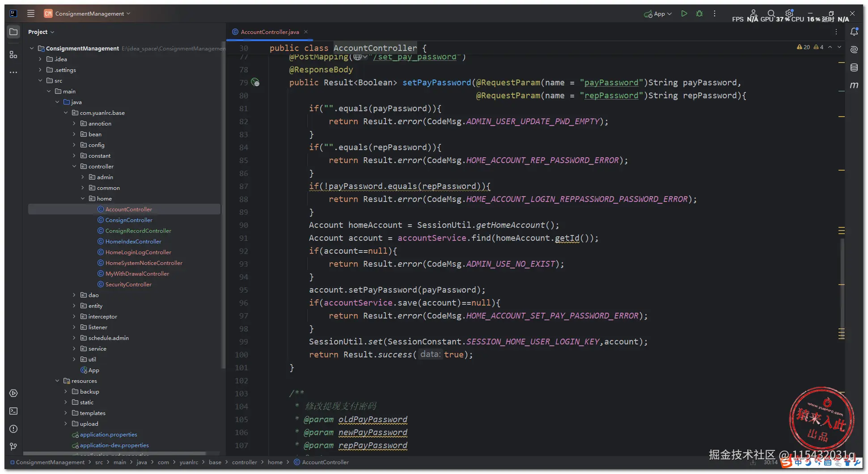
Task: Expand the dao package
Action: tap(74, 295)
